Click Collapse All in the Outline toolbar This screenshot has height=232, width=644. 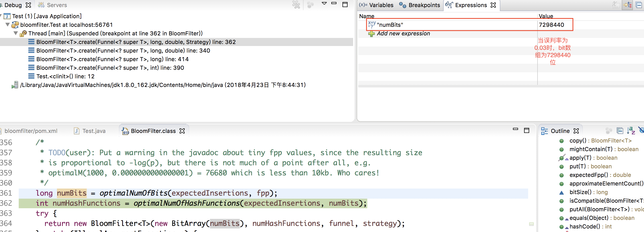(620, 131)
